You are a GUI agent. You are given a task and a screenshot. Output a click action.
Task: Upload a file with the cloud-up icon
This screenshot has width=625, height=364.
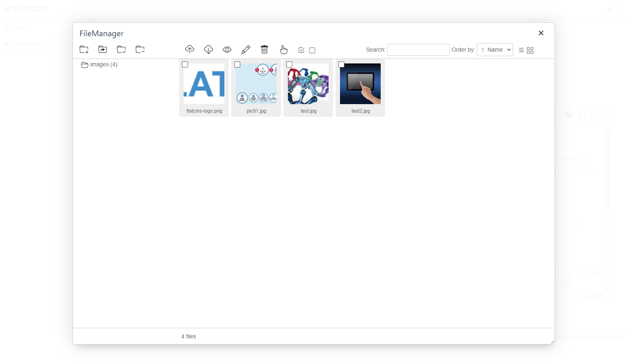[190, 50]
